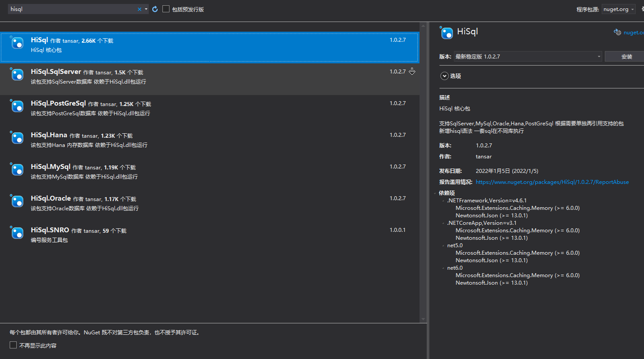This screenshot has height=359, width=644.
Task: Click the HiSql package icon in list
Action: pos(17,43)
